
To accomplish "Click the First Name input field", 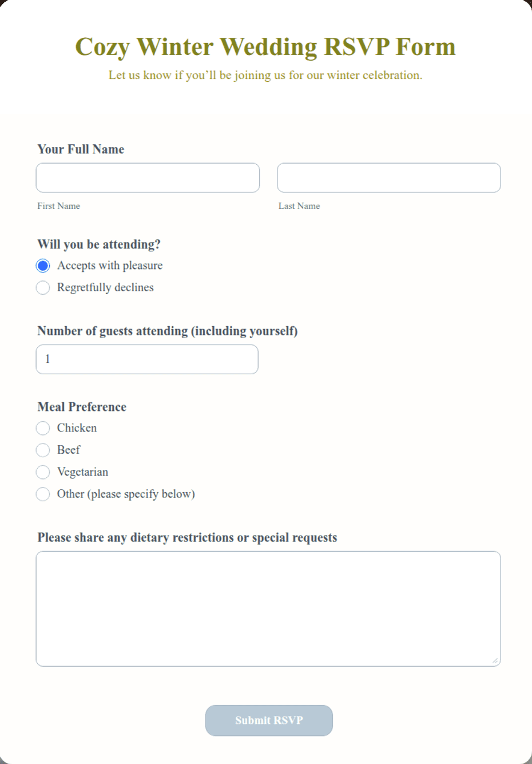I will click(148, 177).
